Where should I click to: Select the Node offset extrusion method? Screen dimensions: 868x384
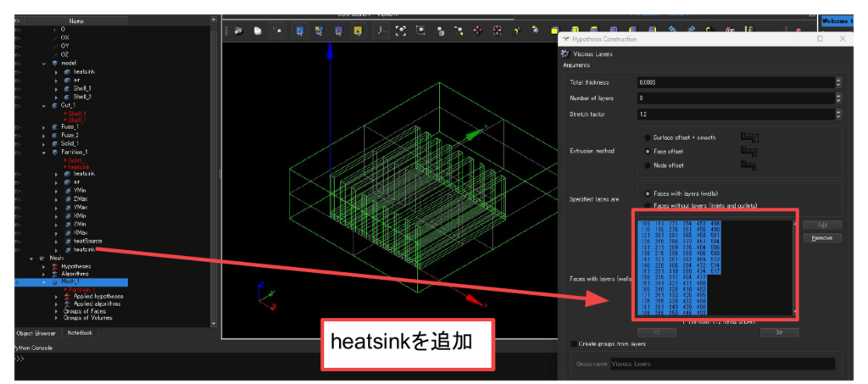pos(648,165)
